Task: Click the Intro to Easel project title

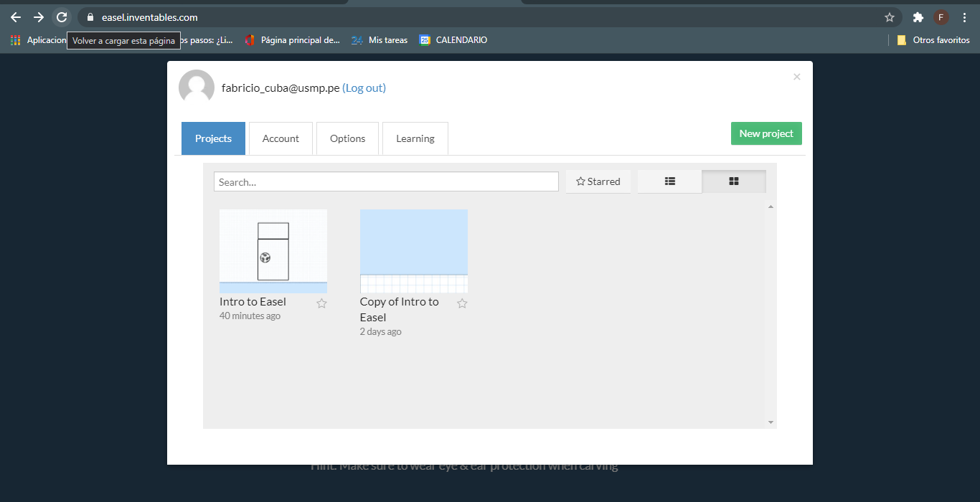Action: tap(253, 302)
